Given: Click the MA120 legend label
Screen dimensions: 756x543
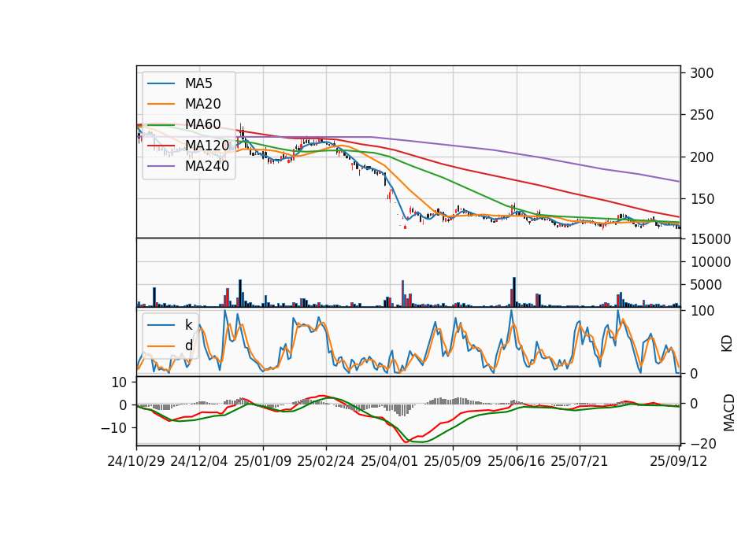Looking at the screenshot, I should [207, 145].
